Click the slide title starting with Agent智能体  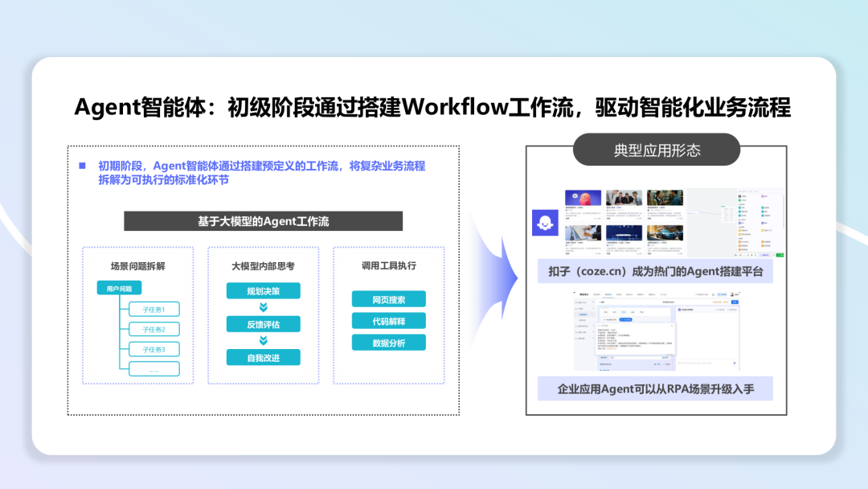(x=432, y=107)
